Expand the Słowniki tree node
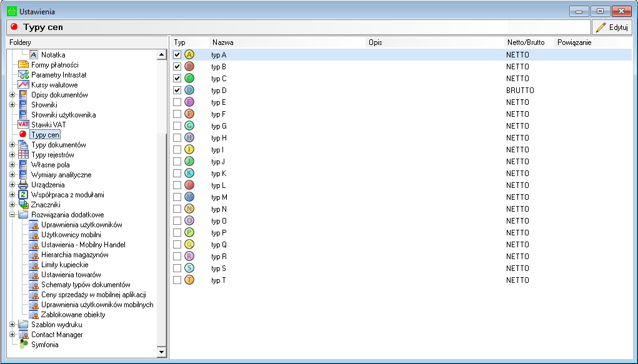Image resolution: width=638 pixels, height=364 pixels. click(x=12, y=105)
